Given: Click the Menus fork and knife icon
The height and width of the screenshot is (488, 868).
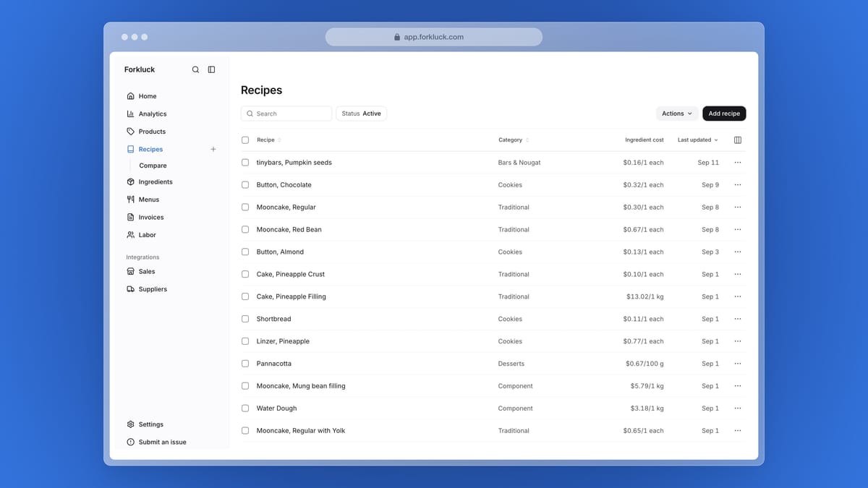Looking at the screenshot, I should (x=130, y=200).
